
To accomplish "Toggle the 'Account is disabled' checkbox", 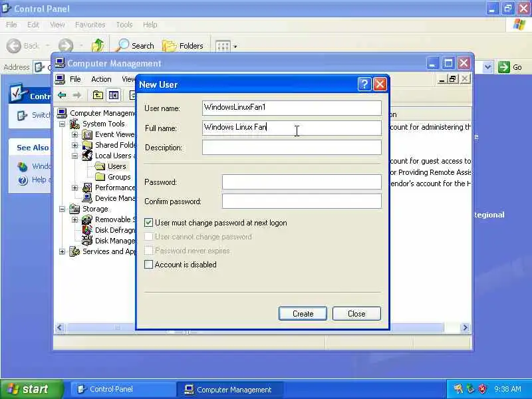I will (x=148, y=264).
